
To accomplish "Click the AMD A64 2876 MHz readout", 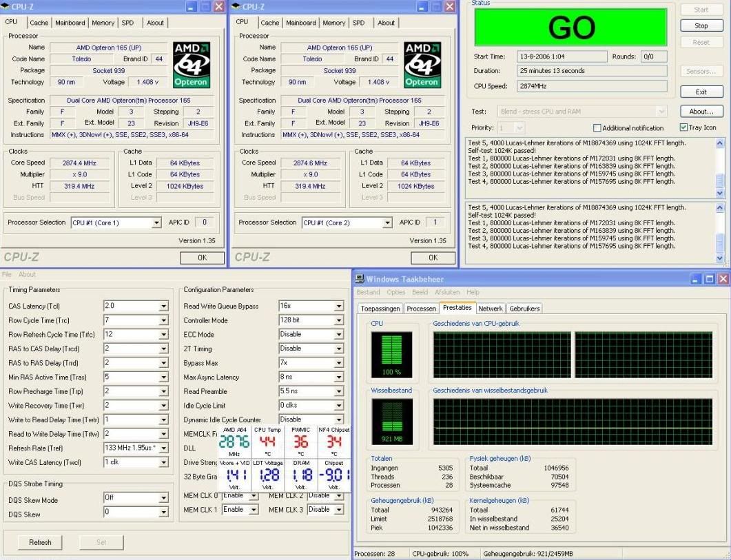I will point(234,442).
